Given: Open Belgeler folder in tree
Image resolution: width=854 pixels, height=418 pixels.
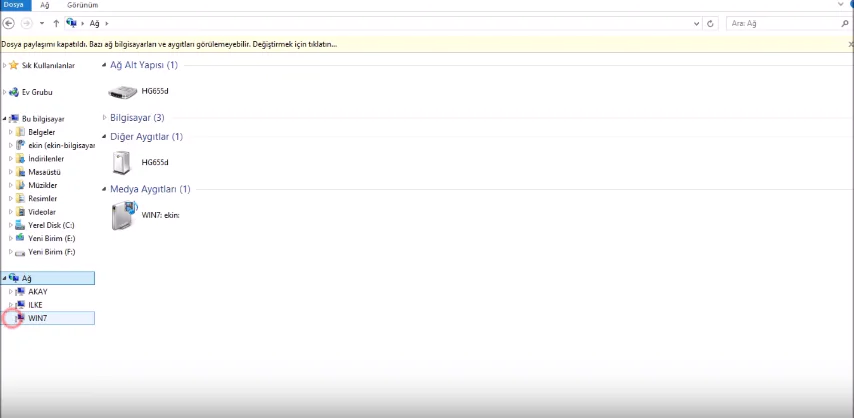Looking at the screenshot, I should click(x=41, y=132).
